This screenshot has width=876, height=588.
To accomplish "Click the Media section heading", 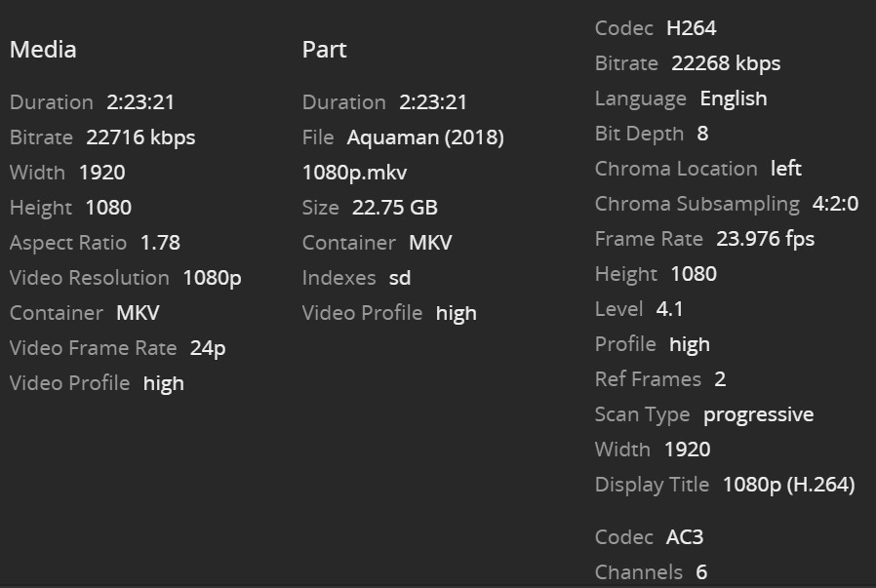I will point(43,50).
